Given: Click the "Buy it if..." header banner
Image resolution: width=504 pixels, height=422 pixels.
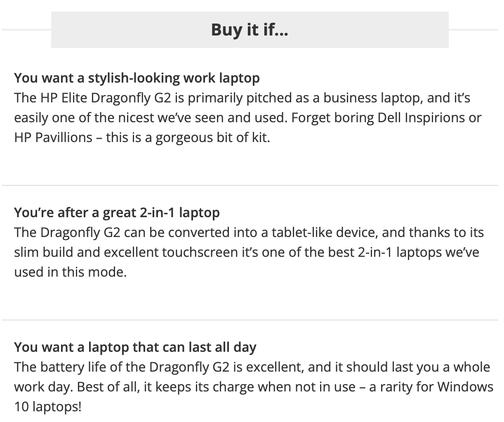Looking at the screenshot, I should (250, 30).
